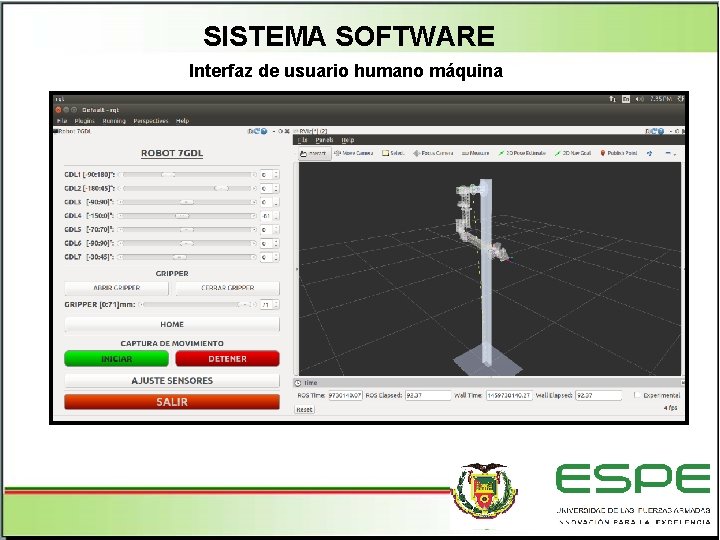The height and width of the screenshot is (540, 720).
Task: Open the RViz Help menu
Action: [348, 140]
